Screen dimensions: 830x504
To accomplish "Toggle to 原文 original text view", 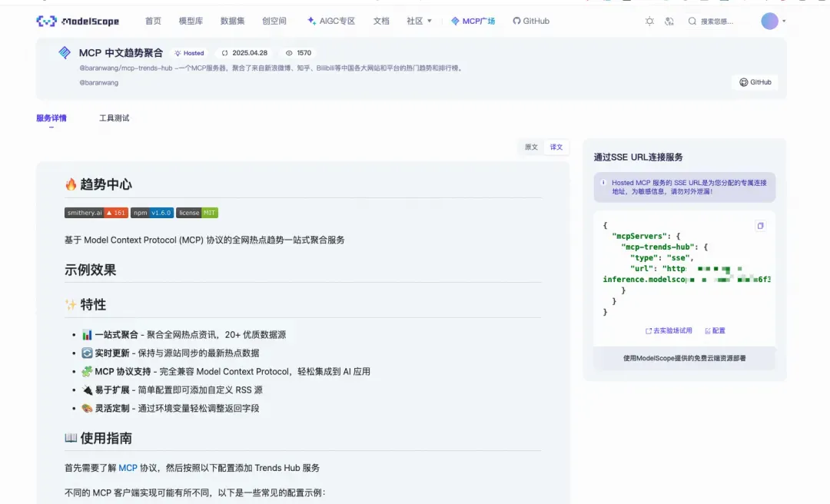I will [531, 148].
